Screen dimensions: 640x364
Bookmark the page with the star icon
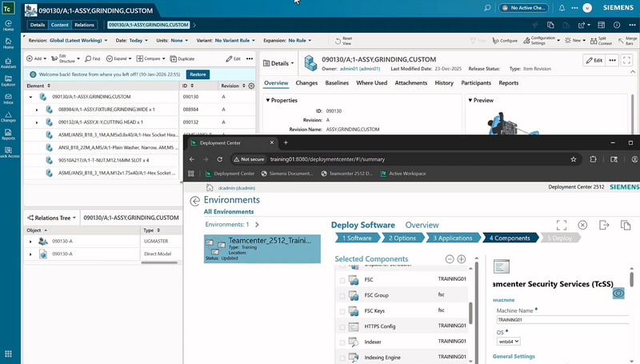[574, 159]
